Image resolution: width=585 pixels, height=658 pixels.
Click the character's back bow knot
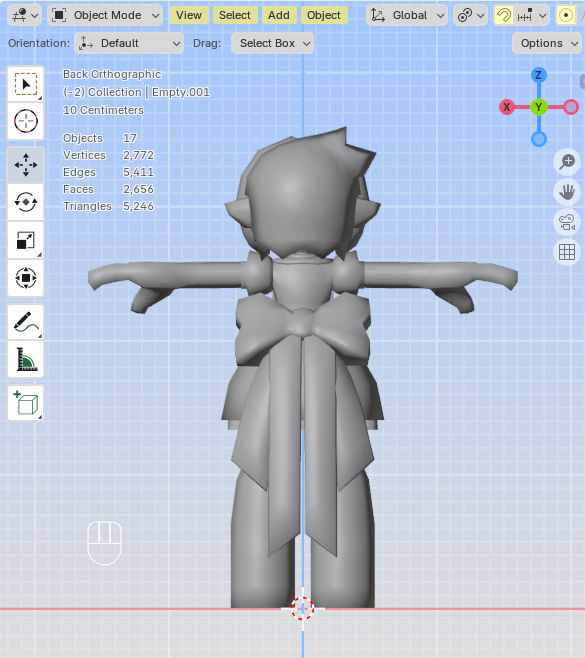(302, 322)
